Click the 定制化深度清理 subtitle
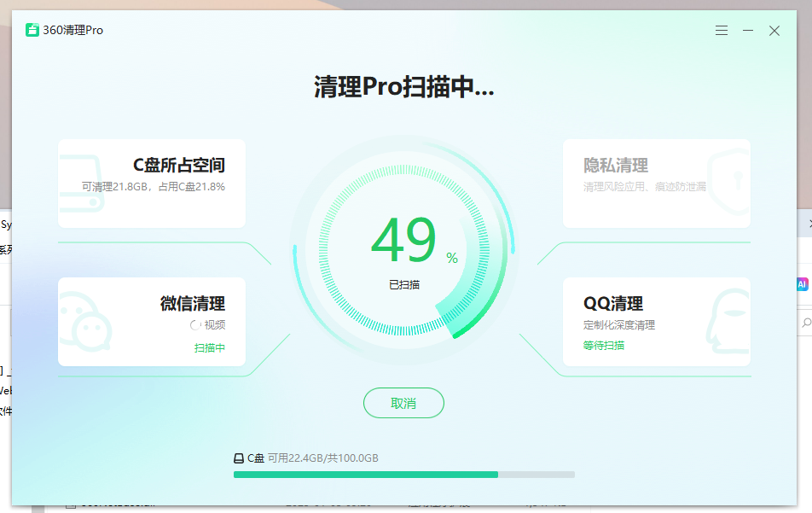Screen dimensions: 812x513 (619, 325)
